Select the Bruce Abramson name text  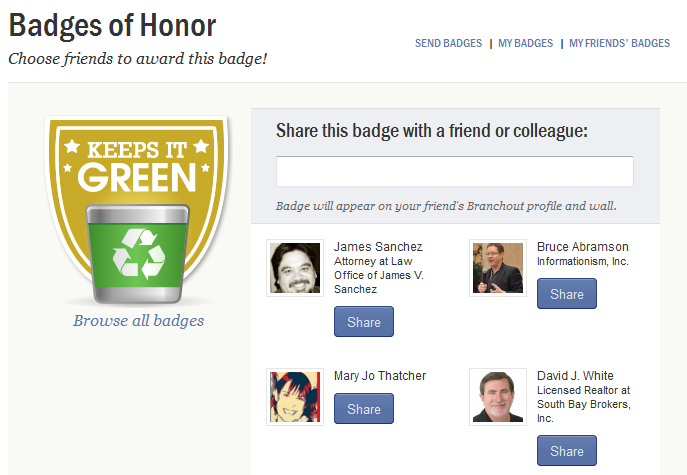583,247
